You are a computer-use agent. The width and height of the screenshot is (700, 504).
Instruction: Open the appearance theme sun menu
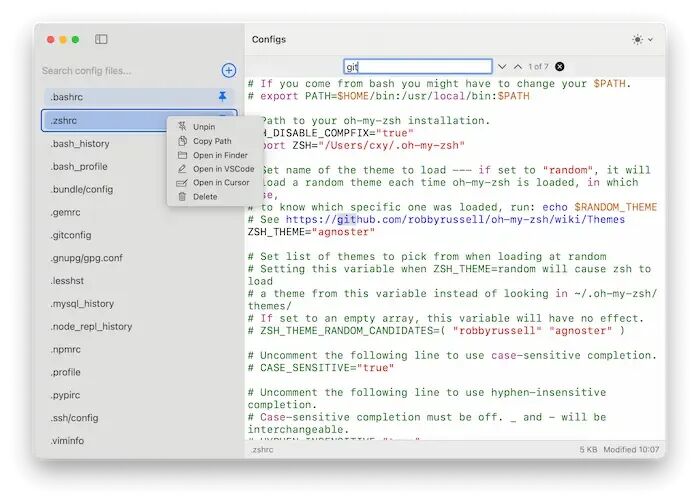click(x=642, y=39)
